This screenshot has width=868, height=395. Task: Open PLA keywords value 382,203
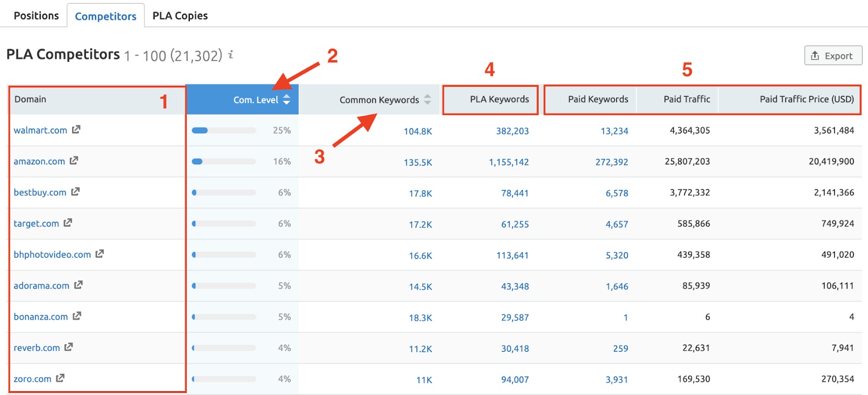click(x=512, y=131)
